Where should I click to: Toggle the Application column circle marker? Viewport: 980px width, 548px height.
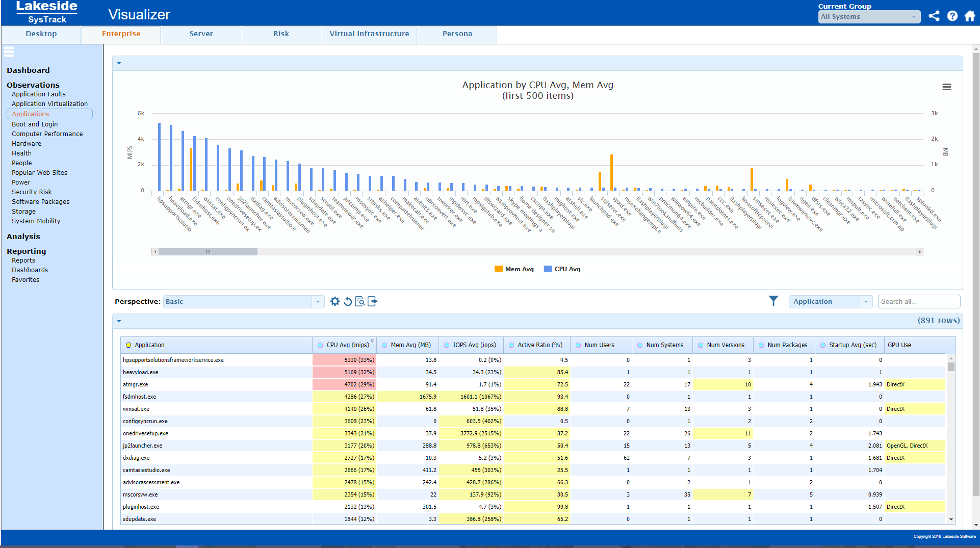[x=128, y=345]
